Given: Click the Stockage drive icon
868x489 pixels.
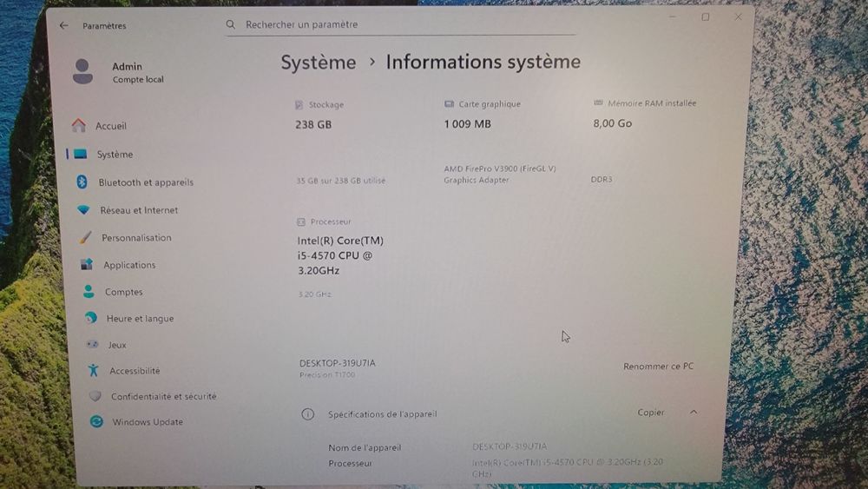Looking at the screenshot, I should point(299,105).
